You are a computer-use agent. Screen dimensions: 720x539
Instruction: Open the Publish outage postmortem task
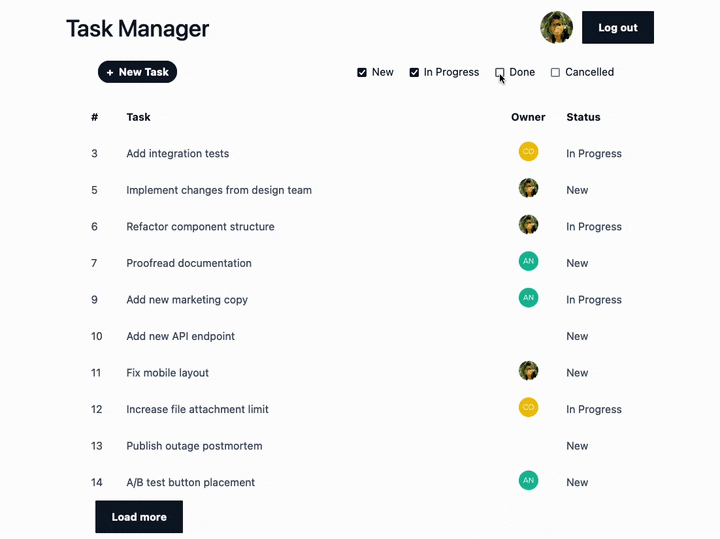pos(194,446)
